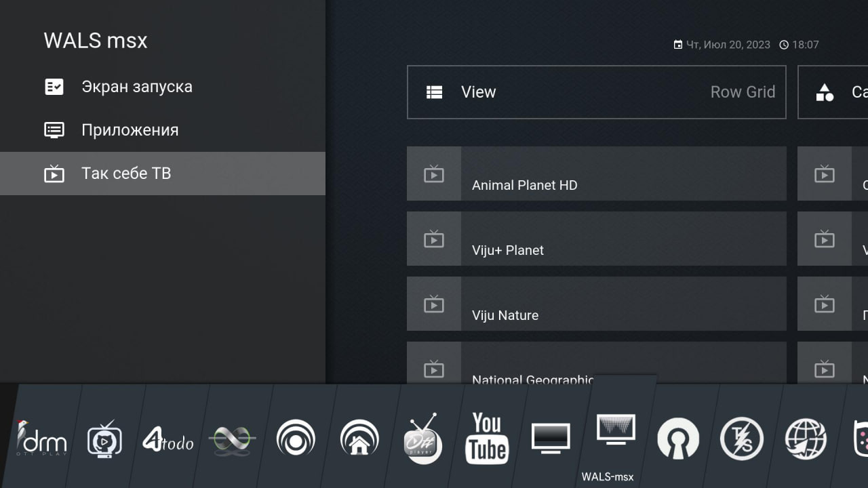
Task: Select Так себе ТВ menu item
Action: click(126, 174)
